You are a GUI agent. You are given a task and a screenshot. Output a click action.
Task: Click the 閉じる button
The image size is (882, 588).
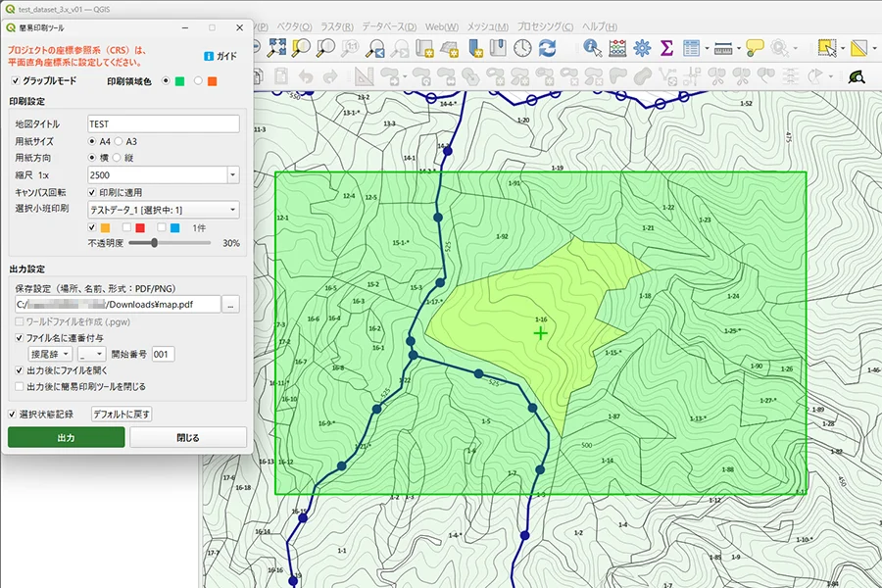pyautogui.click(x=188, y=437)
